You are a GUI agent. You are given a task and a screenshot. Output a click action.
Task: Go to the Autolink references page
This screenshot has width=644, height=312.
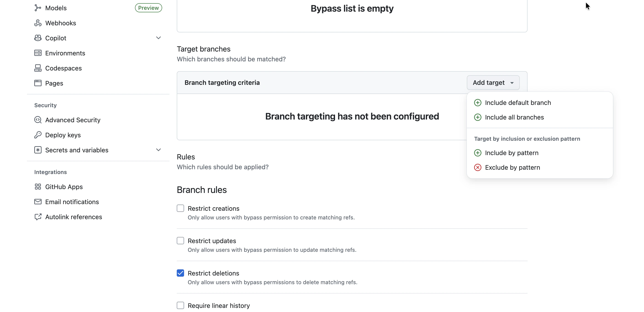[74, 217]
